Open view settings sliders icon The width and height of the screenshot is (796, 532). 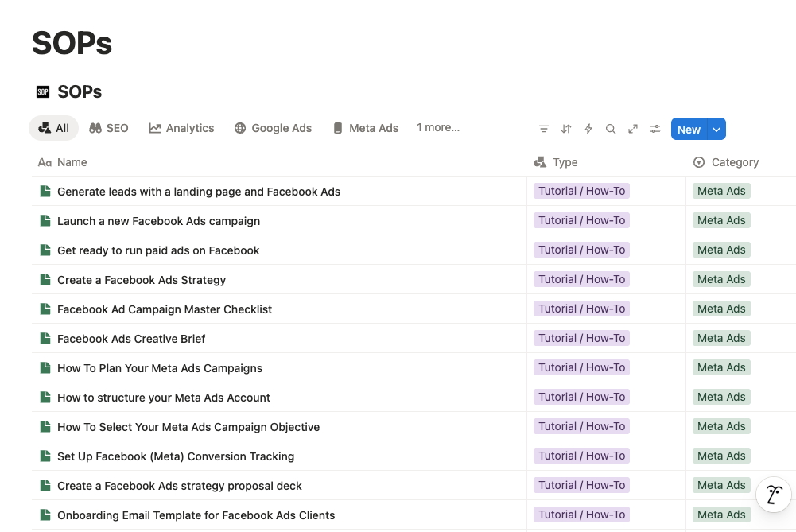tap(655, 129)
